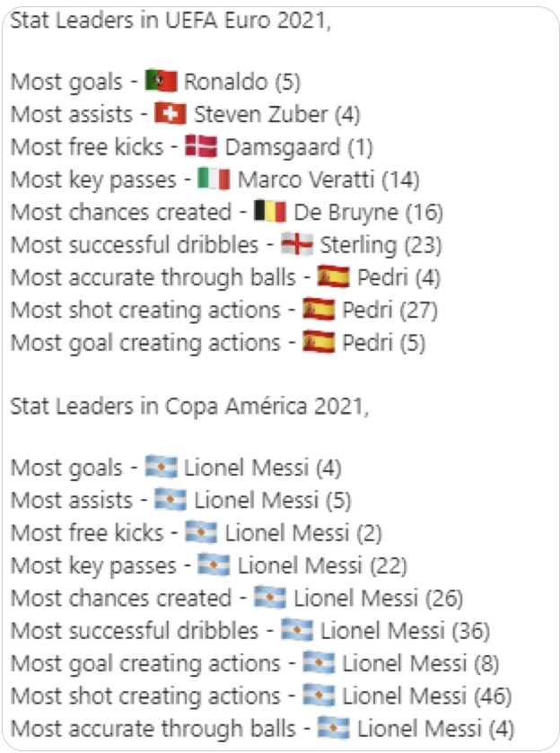
Task: Click the Portugal flag beside Ronaldo
Action: [x=162, y=81]
